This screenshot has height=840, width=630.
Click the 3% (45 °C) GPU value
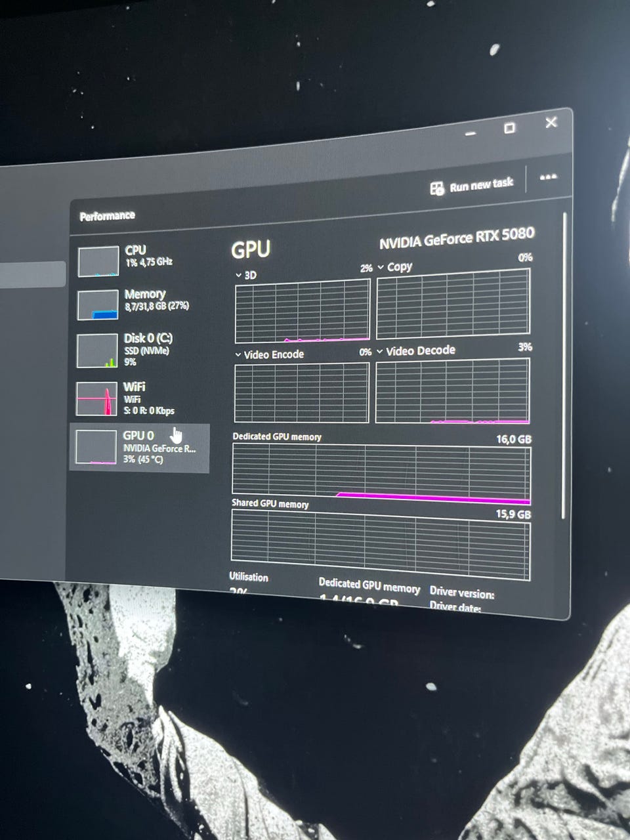[143, 459]
